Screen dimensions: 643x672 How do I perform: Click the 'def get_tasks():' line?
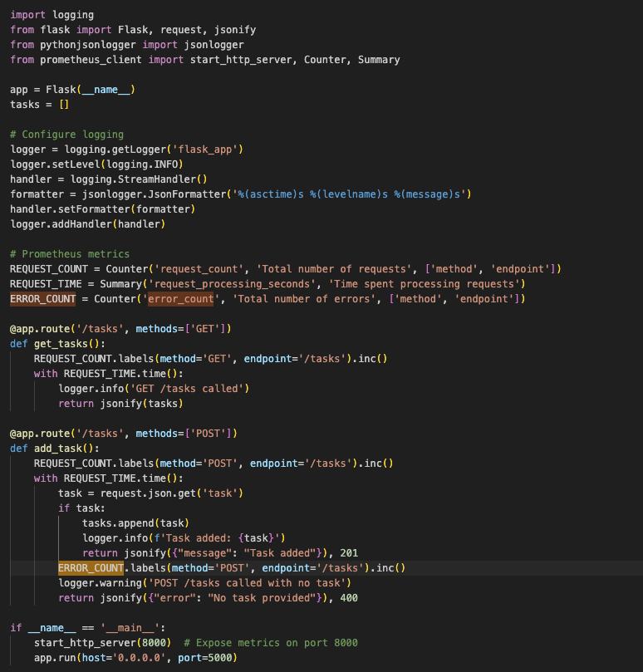[x=58, y=344]
